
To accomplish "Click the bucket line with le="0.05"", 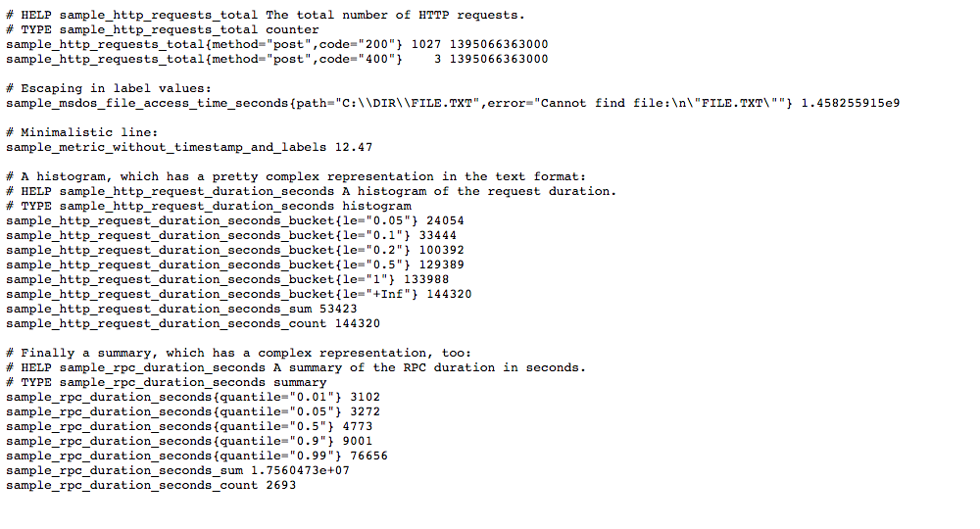I will tap(235, 220).
